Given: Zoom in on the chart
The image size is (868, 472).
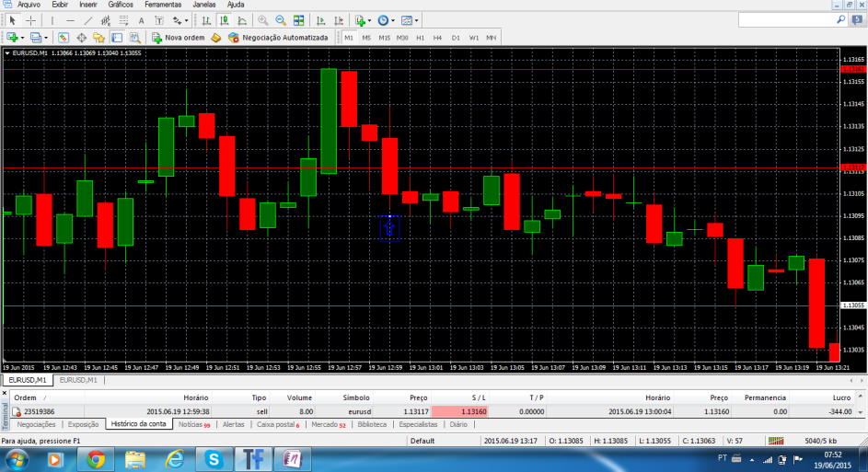Looking at the screenshot, I should [263, 20].
